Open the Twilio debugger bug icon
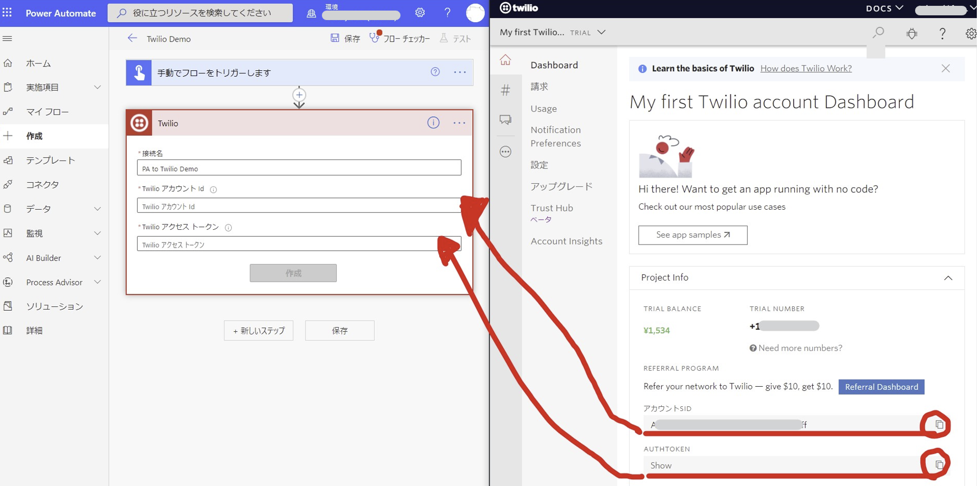 pyautogui.click(x=912, y=33)
